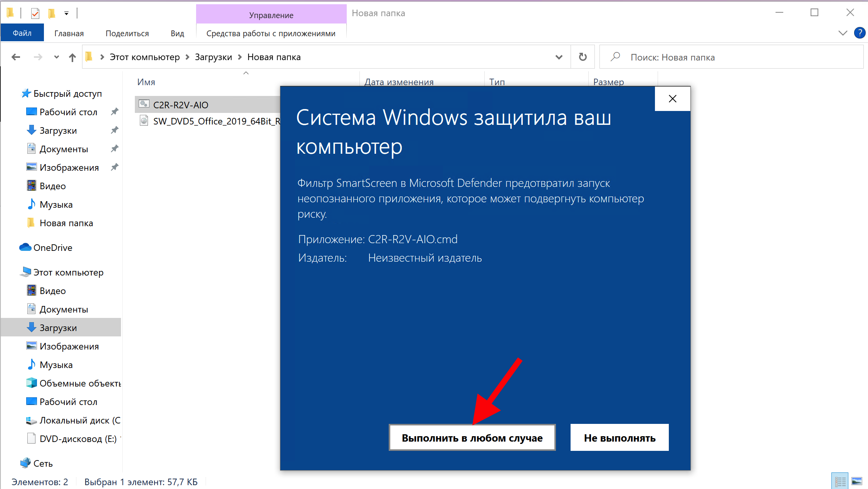This screenshot has width=868, height=489.
Task: Click 'Выполнить в любом случае' button
Action: tap(472, 438)
